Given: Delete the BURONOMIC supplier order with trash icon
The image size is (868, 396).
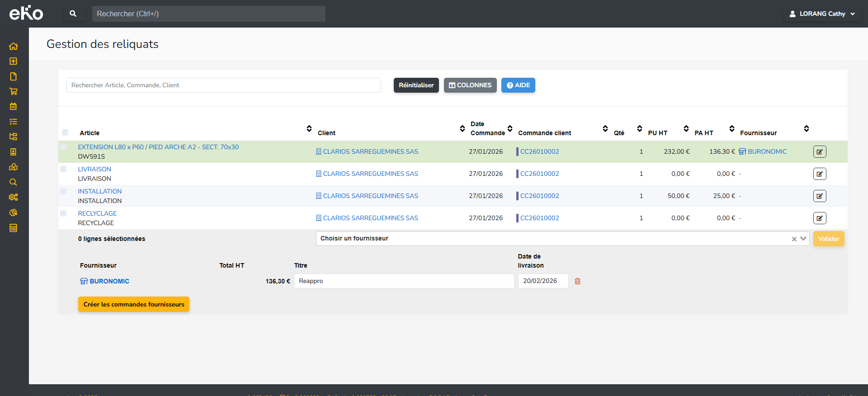Looking at the screenshot, I should point(577,281).
